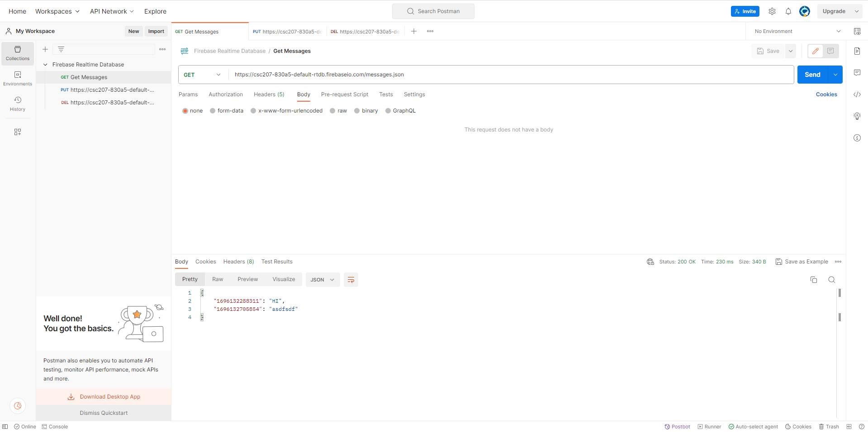
Task: Click the request URL input field
Action: pos(511,75)
